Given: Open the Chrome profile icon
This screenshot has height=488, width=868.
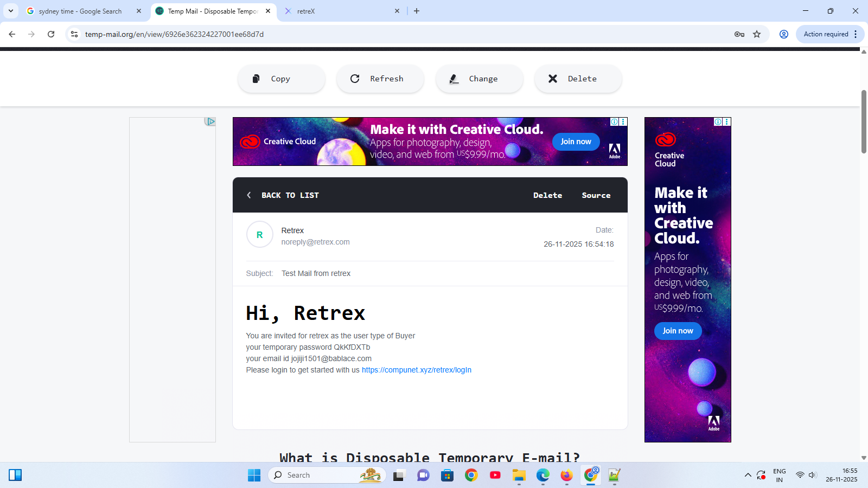Looking at the screenshot, I should click(x=783, y=34).
